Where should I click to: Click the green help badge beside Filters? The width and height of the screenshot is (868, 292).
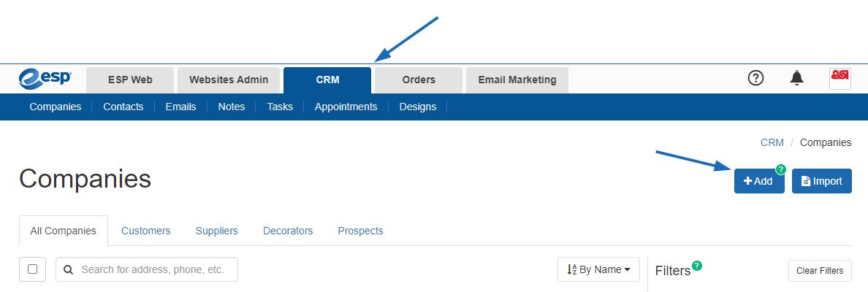[697, 266]
